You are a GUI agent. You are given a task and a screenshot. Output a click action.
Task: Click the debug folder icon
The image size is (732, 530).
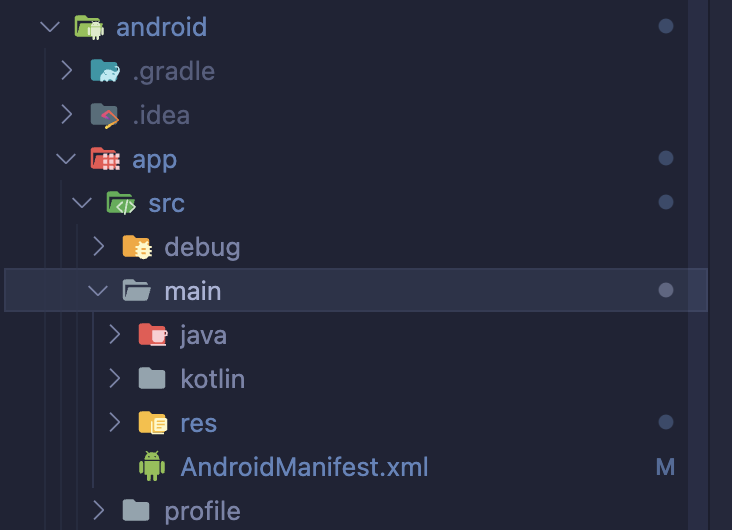pos(137,247)
